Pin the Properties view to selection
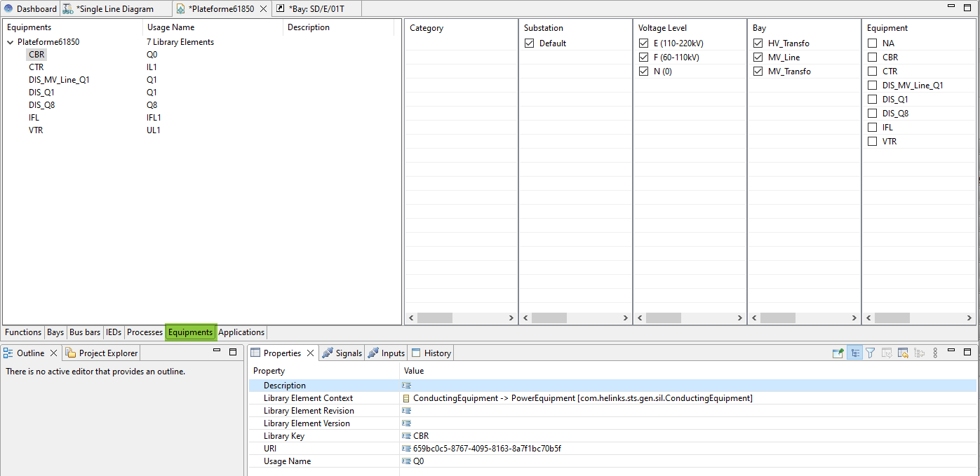Image resolution: width=980 pixels, height=476 pixels. (838, 353)
